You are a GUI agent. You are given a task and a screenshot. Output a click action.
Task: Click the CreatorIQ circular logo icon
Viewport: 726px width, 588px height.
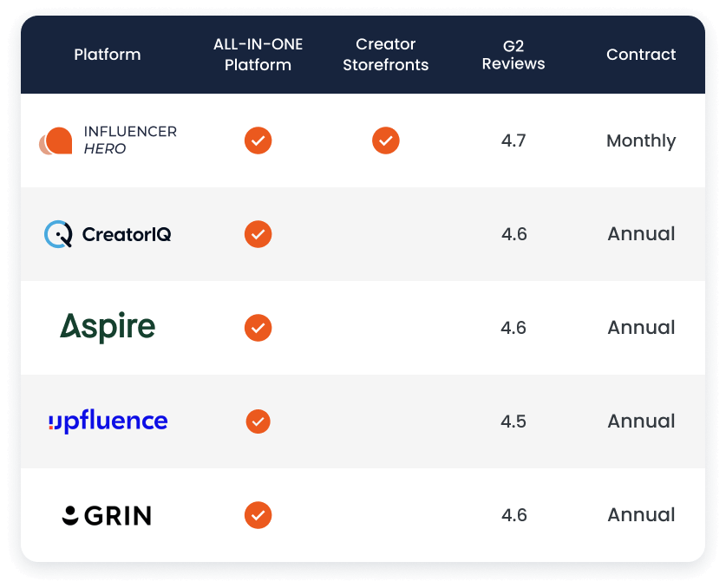[x=58, y=234]
